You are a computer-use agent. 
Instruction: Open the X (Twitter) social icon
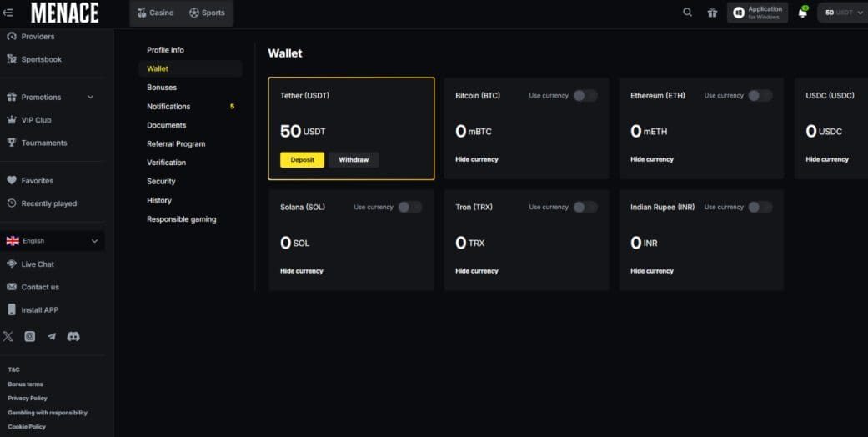click(8, 336)
